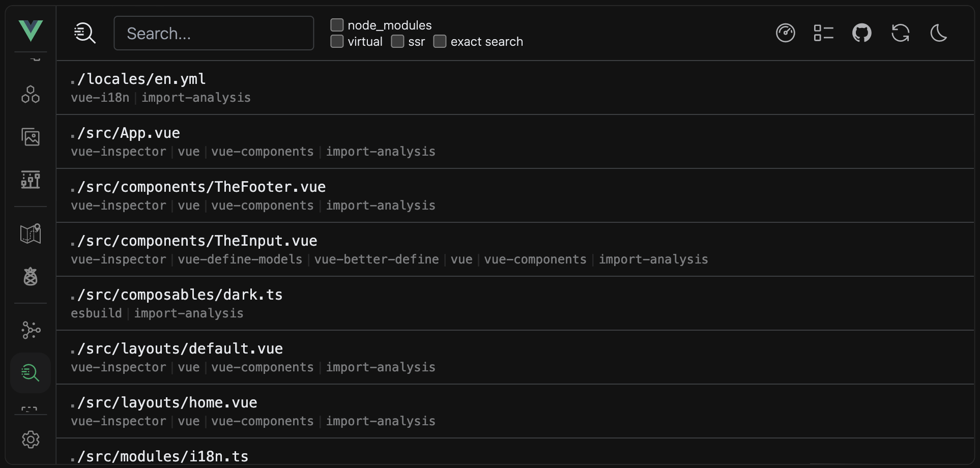Click the metrics speedometer icon in header
The width and height of the screenshot is (980, 468).
pos(785,33)
